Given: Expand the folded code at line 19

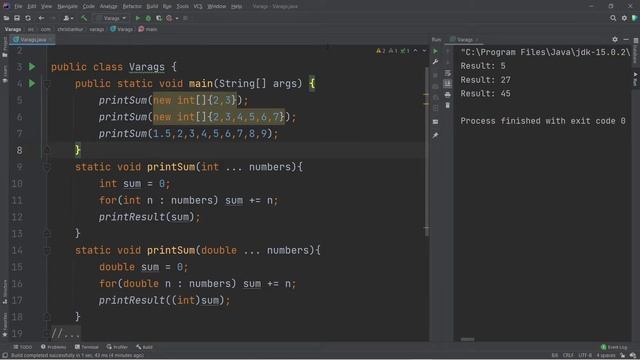Looking at the screenshot, I should (x=66, y=333).
